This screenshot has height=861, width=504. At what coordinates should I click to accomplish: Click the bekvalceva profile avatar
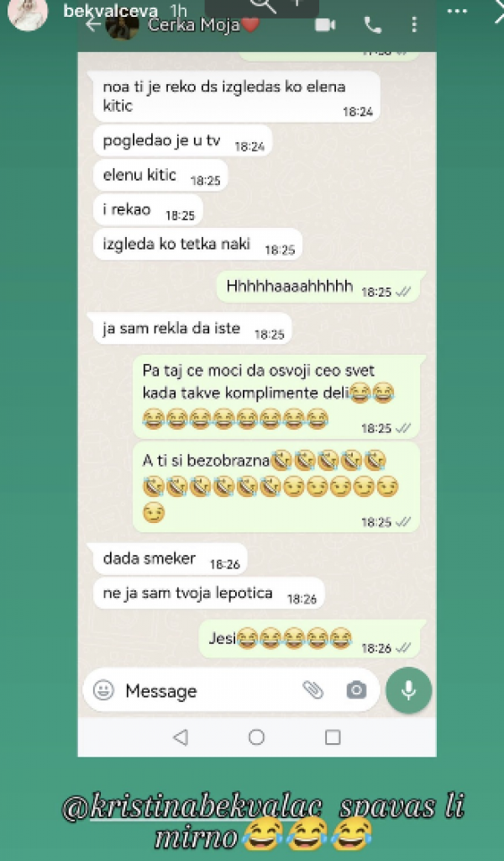27,13
